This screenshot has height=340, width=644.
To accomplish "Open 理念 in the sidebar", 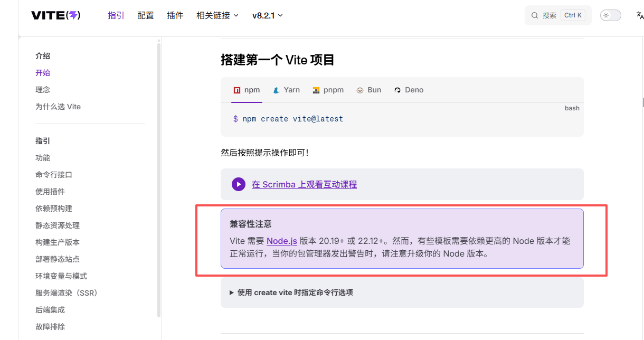I will (x=43, y=90).
